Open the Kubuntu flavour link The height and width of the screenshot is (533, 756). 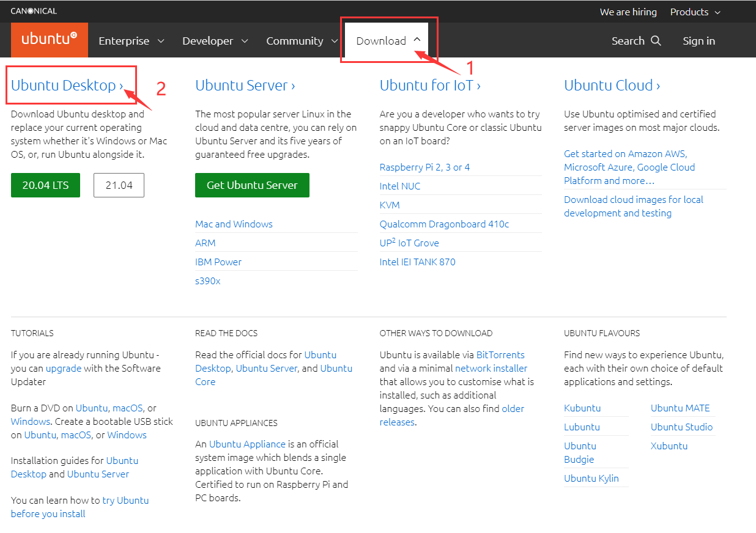(582, 408)
